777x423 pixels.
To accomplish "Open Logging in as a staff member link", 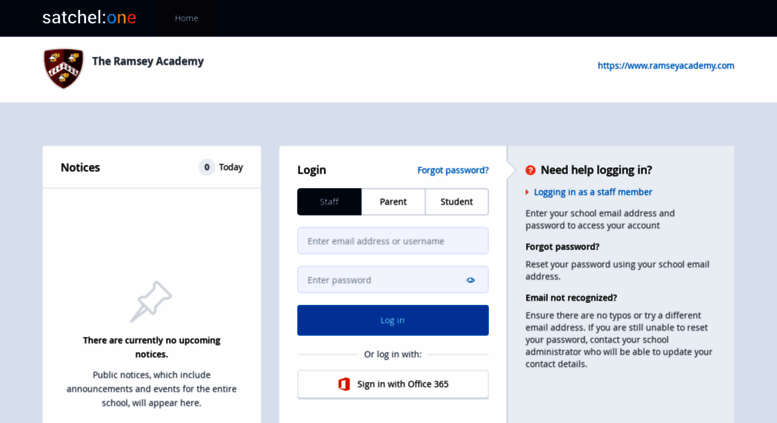I will (593, 192).
